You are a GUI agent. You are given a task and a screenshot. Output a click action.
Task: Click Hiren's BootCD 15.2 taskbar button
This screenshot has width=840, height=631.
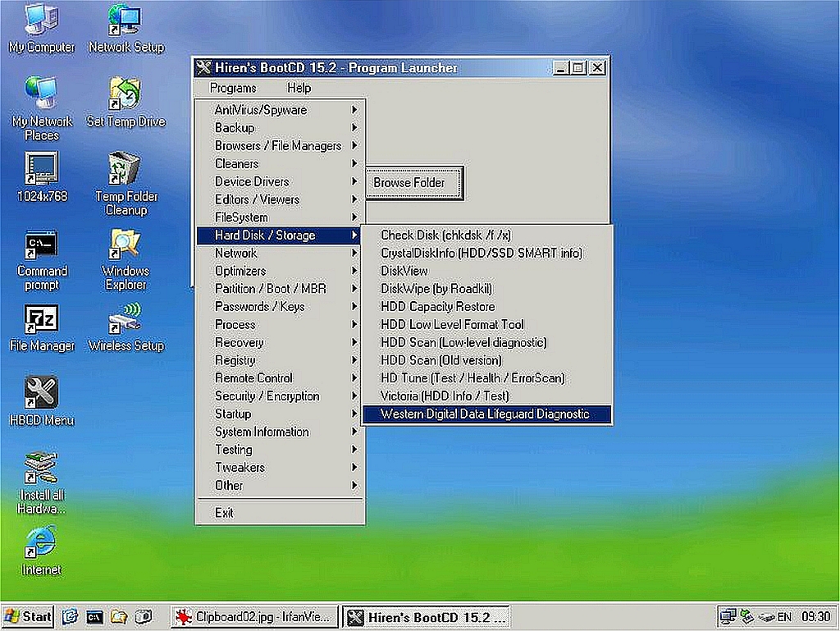pos(426,617)
